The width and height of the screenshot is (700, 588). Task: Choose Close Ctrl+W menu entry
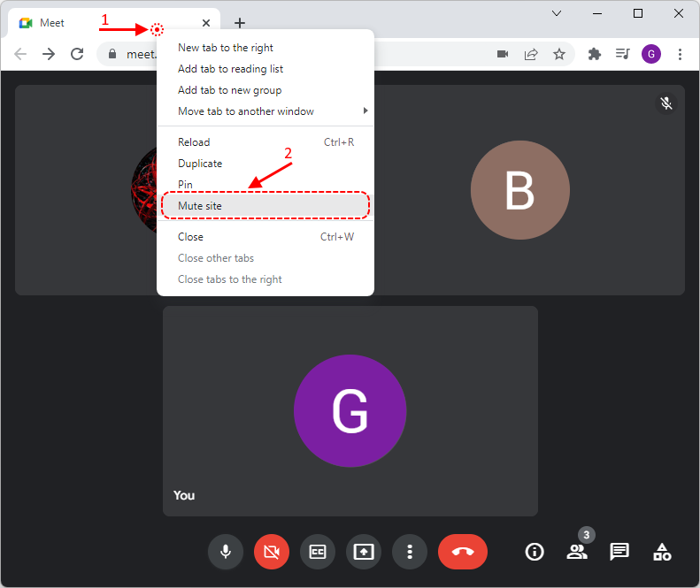click(x=265, y=237)
